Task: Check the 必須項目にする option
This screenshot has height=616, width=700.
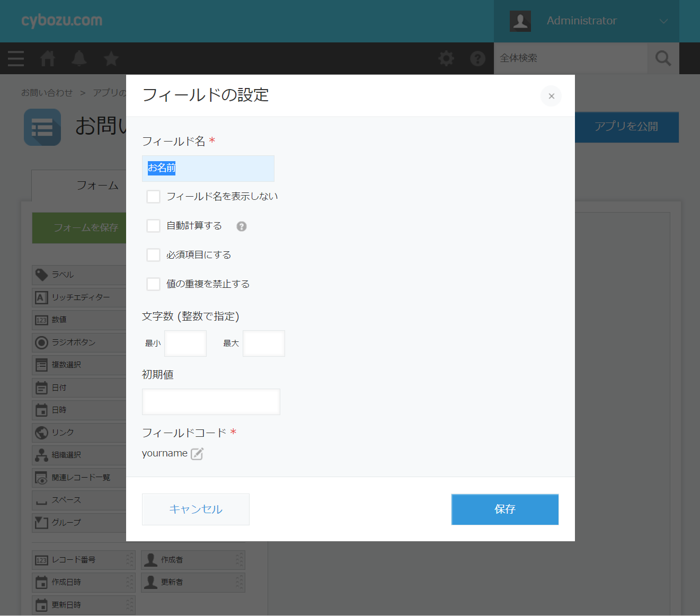Action: 154,255
